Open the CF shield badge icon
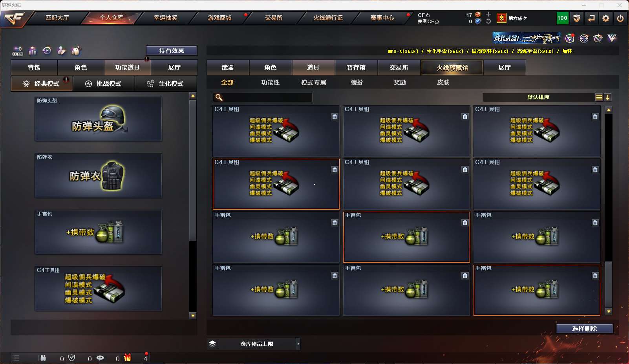Viewport: 629px width, 364px height. pos(577,18)
